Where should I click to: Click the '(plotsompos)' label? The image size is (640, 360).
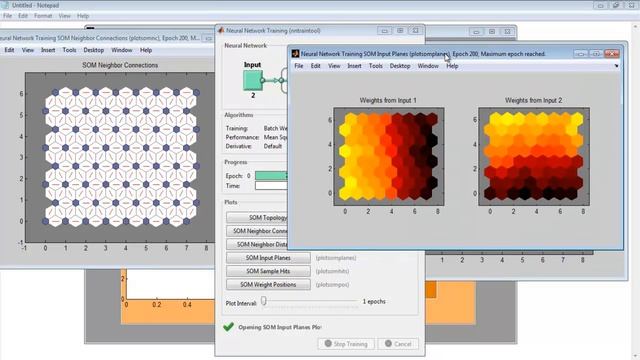[332, 284]
